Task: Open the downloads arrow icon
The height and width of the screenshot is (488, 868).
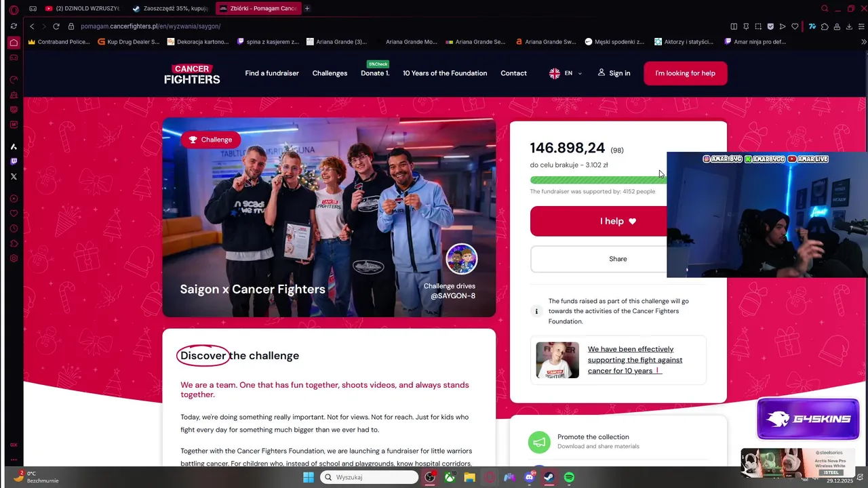Action: pyautogui.click(x=849, y=26)
